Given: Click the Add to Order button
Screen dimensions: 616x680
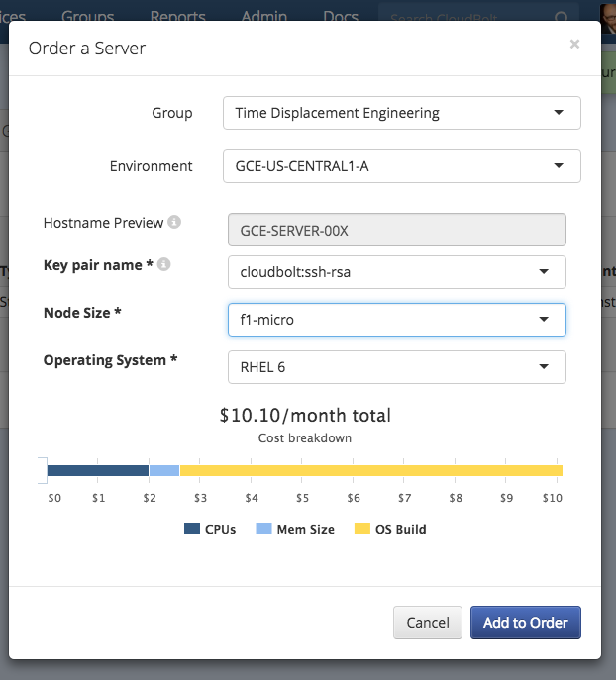Looking at the screenshot, I should 525,623.
